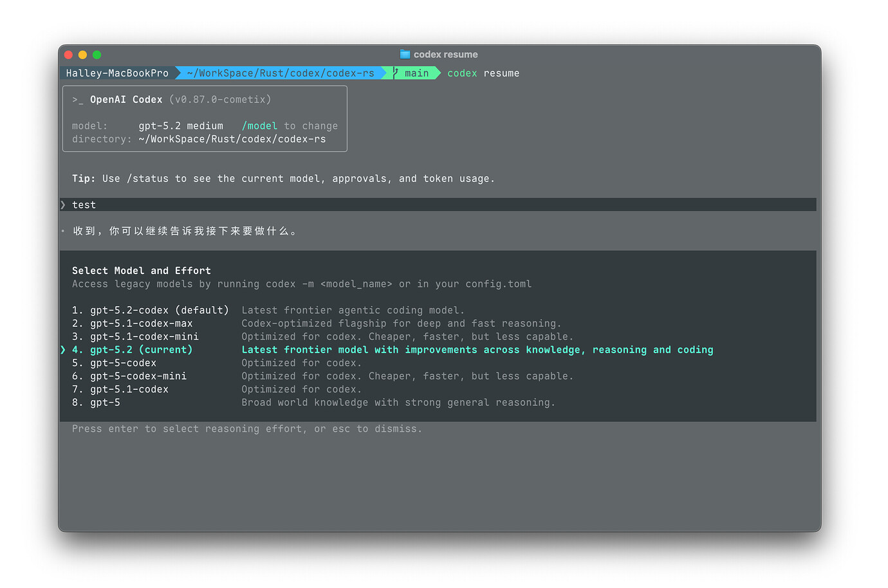The image size is (888, 588).
Task: Click the red close window button
Action: click(x=69, y=55)
